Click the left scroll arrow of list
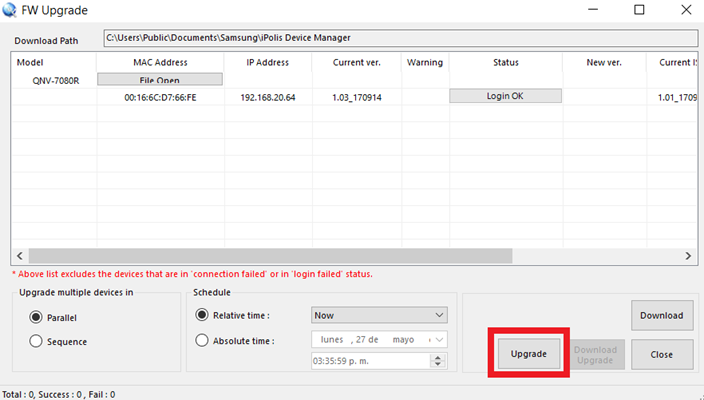The image size is (704, 400). [x=20, y=256]
